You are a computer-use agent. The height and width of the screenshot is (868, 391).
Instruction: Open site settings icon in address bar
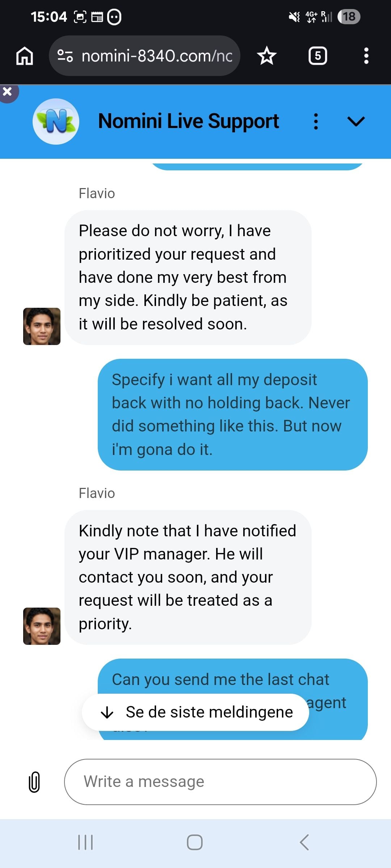coord(66,56)
